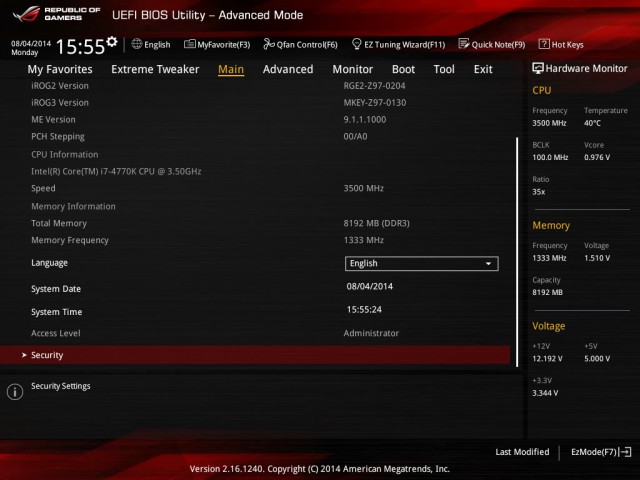Click the Access Level row label
Viewport: 640px width, 480px height.
[x=56, y=333]
